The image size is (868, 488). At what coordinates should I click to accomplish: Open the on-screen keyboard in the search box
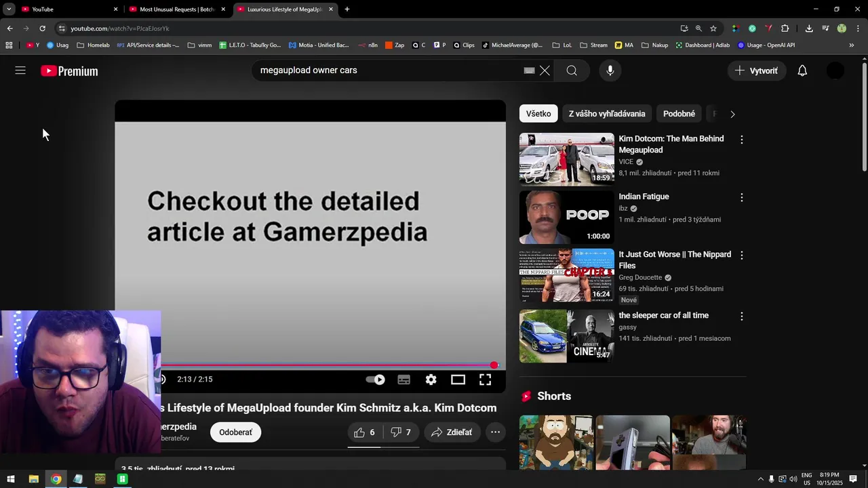coord(530,70)
